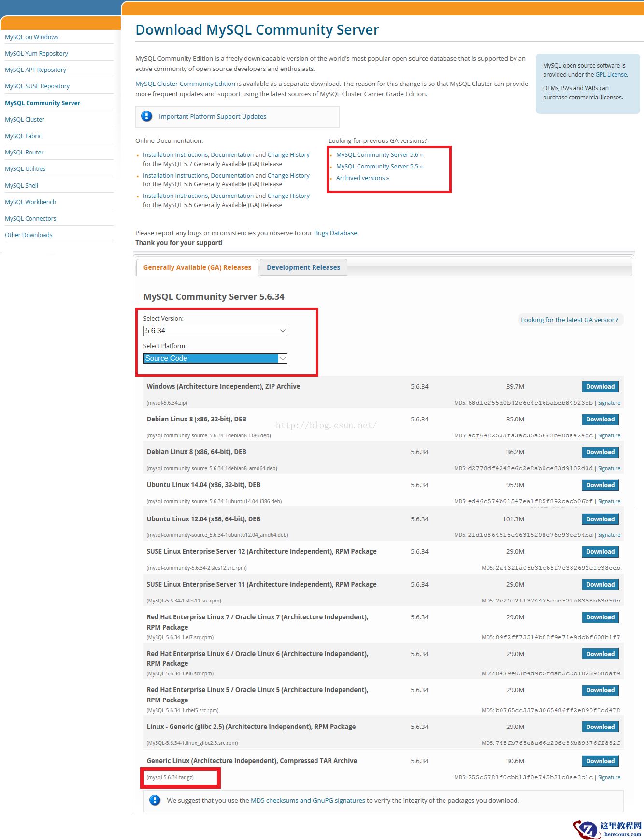Open Signature link for Debian 8 64-bit
This screenshot has width=644, height=840.
(609, 468)
